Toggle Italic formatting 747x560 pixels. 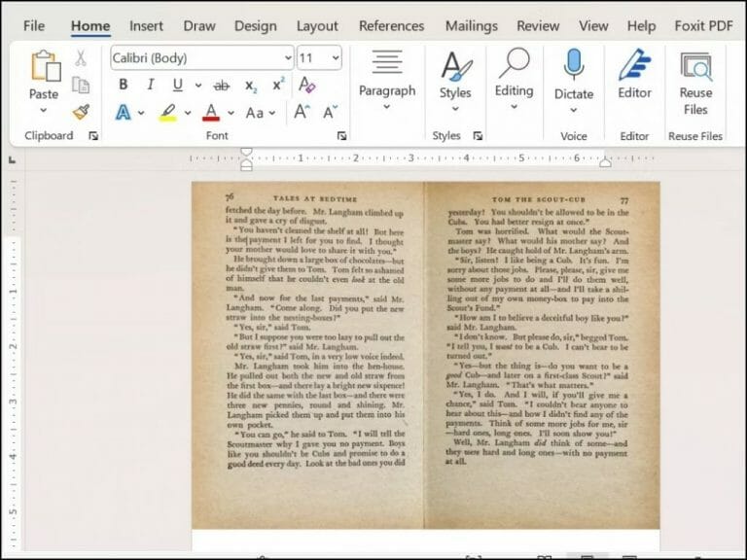151,85
